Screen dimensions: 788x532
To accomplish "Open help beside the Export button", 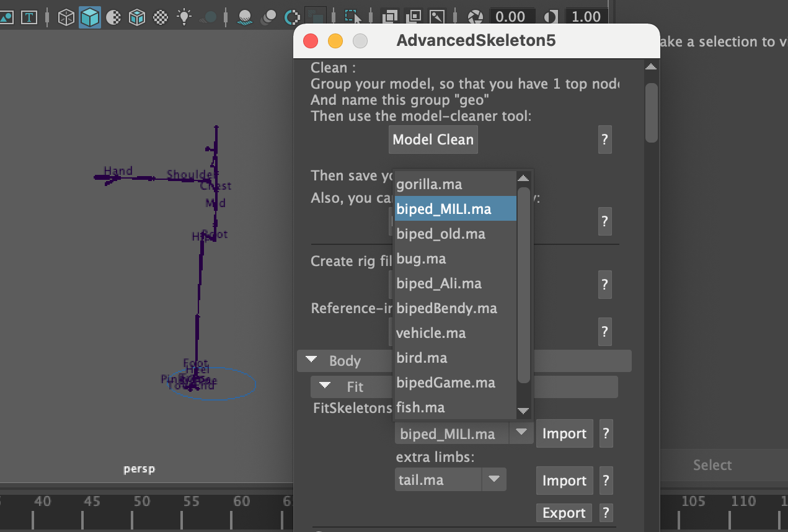I will click(x=606, y=513).
